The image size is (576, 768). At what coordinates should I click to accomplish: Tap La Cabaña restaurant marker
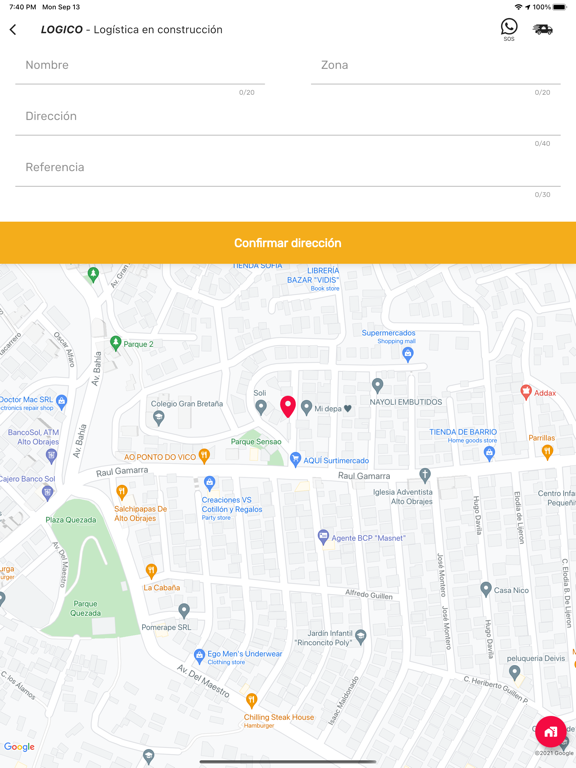tap(151, 571)
